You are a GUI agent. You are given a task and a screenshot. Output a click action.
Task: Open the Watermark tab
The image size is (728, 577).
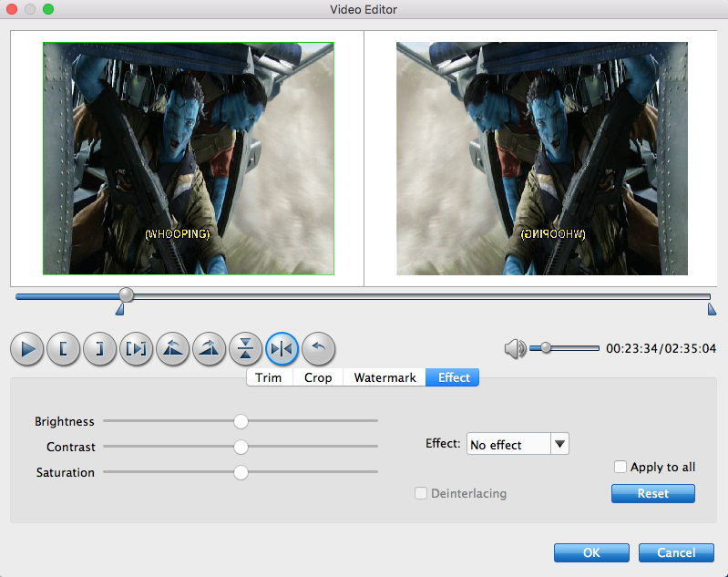click(x=385, y=377)
